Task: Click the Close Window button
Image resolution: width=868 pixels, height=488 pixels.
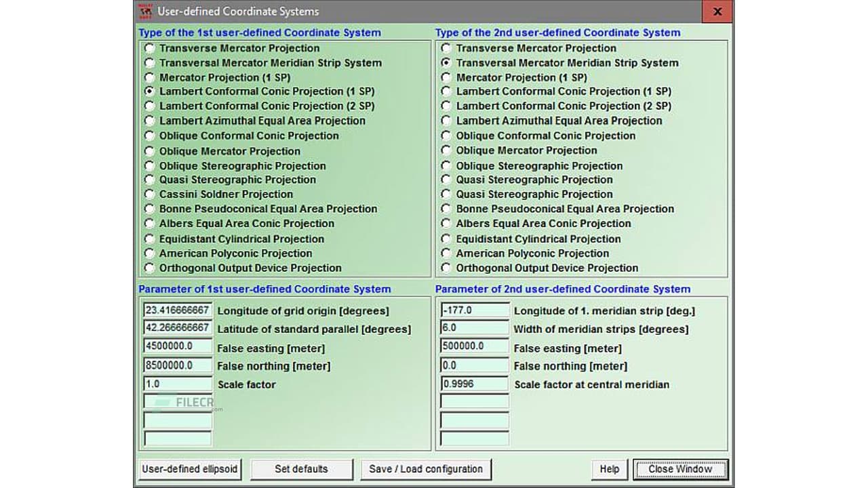Action: 679,468
